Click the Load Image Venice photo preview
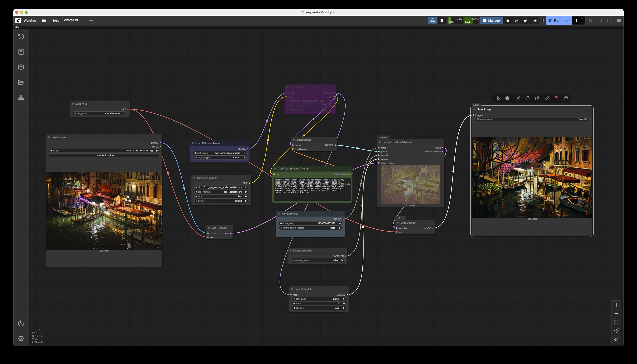 (104, 211)
